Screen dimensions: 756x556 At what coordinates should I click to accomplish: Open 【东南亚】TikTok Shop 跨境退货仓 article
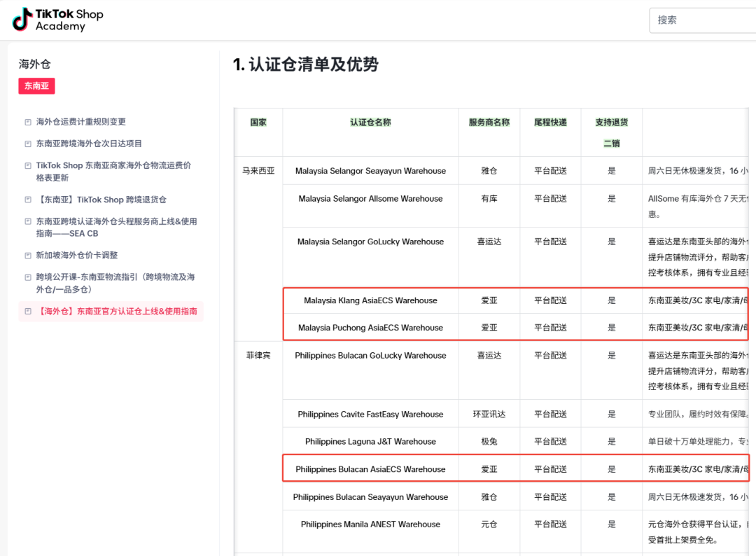[101, 199]
